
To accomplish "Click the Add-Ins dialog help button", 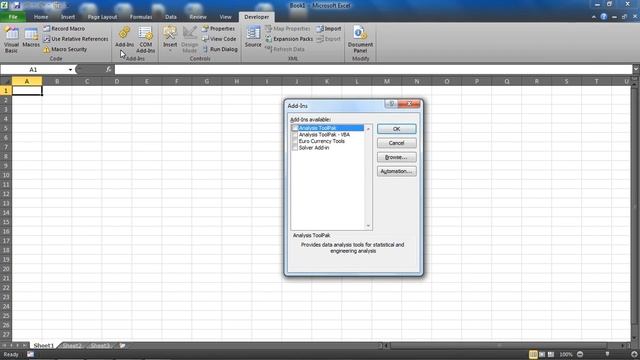I will click(391, 104).
